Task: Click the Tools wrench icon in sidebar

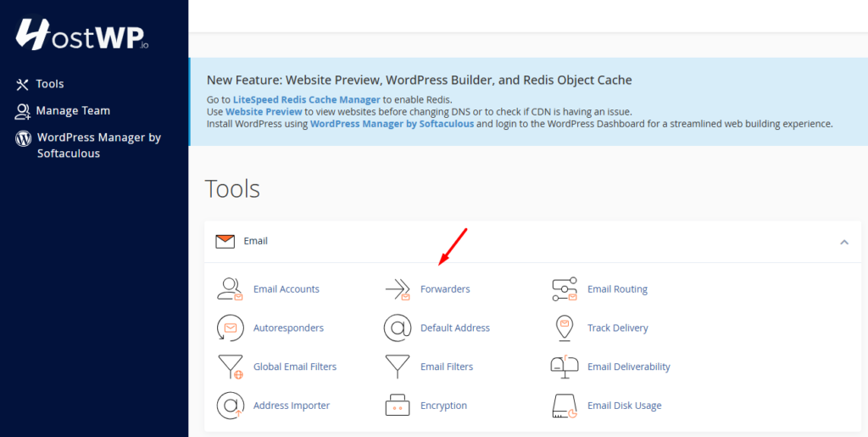Action: point(22,84)
